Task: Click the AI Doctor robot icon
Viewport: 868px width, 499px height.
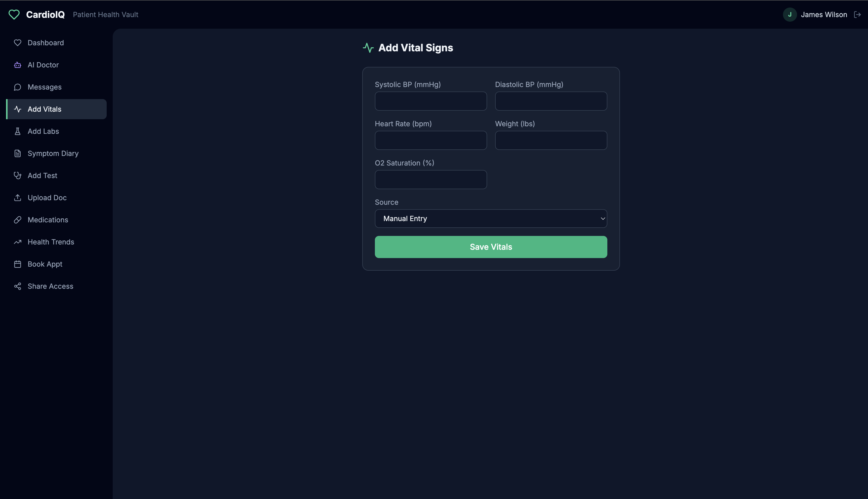Action: coord(17,65)
